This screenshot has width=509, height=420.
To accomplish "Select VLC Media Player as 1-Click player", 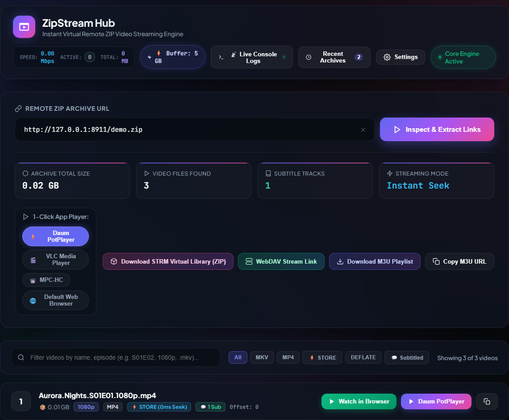I will (55, 260).
